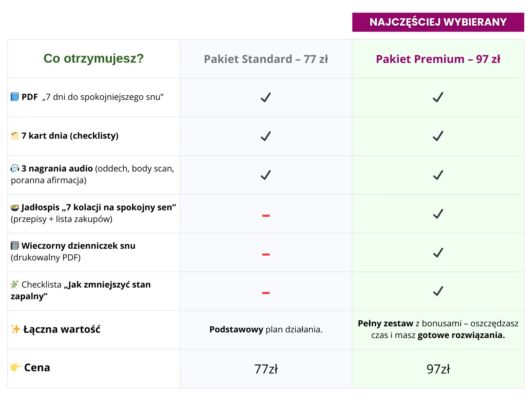The image size is (532, 404).
Task: Click the 77zł price in Standard column
Action: coord(266,369)
